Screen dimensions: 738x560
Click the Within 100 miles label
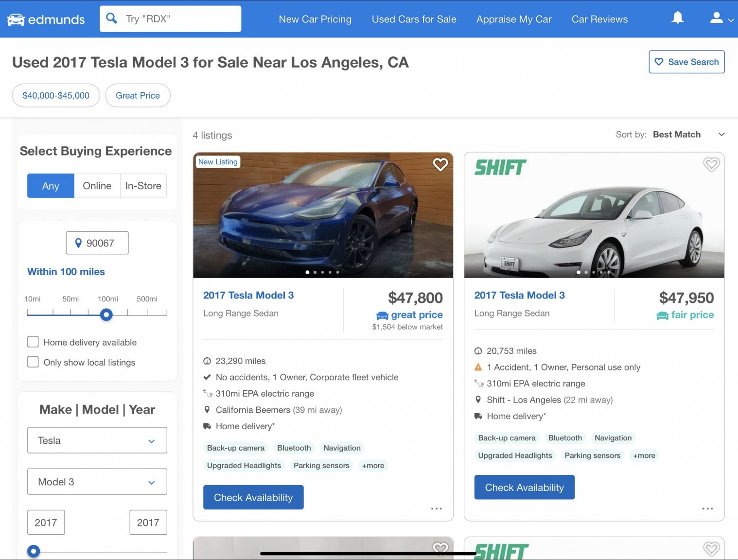point(66,272)
